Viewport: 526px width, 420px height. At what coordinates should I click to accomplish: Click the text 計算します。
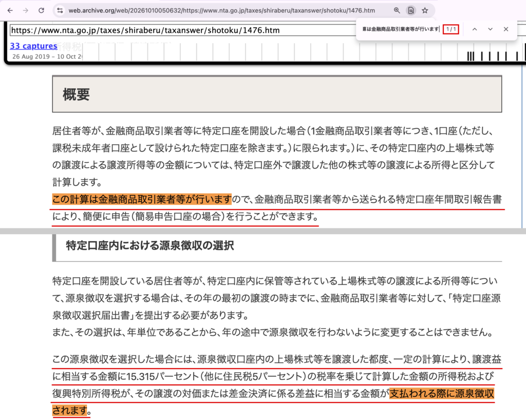77,182
